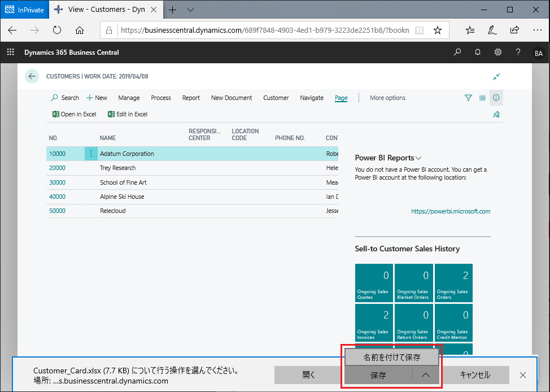Open settings gear in Business Central
The width and height of the screenshot is (550, 392).
[x=497, y=53]
